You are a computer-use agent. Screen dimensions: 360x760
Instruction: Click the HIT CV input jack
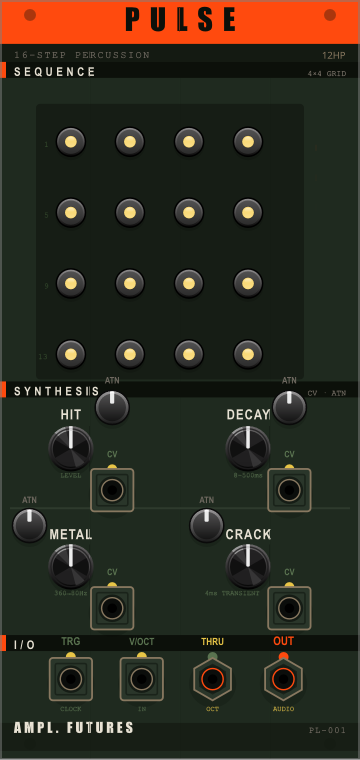click(x=112, y=490)
